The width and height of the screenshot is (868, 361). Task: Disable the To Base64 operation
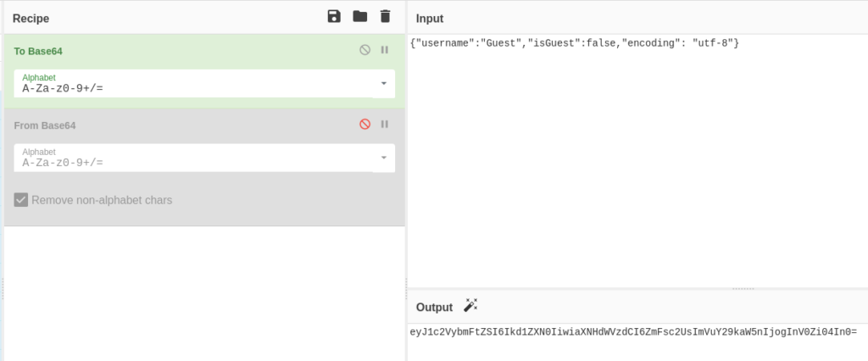pyautogui.click(x=364, y=51)
